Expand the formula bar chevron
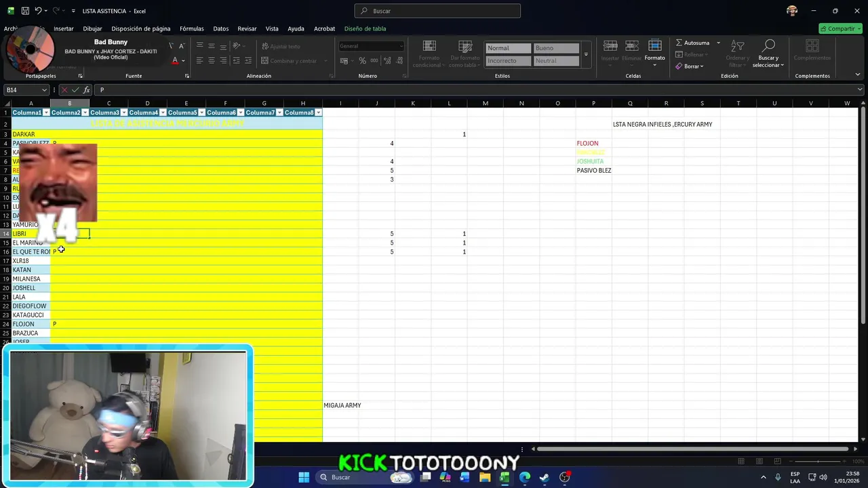The image size is (868, 488). (860, 89)
